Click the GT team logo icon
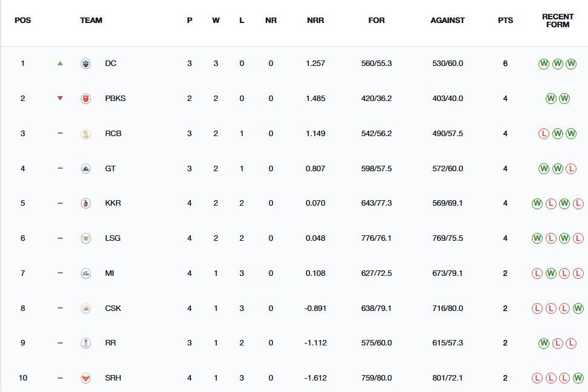Viewport: 588px width, 392px height. pyautogui.click(x=86, y=169)
